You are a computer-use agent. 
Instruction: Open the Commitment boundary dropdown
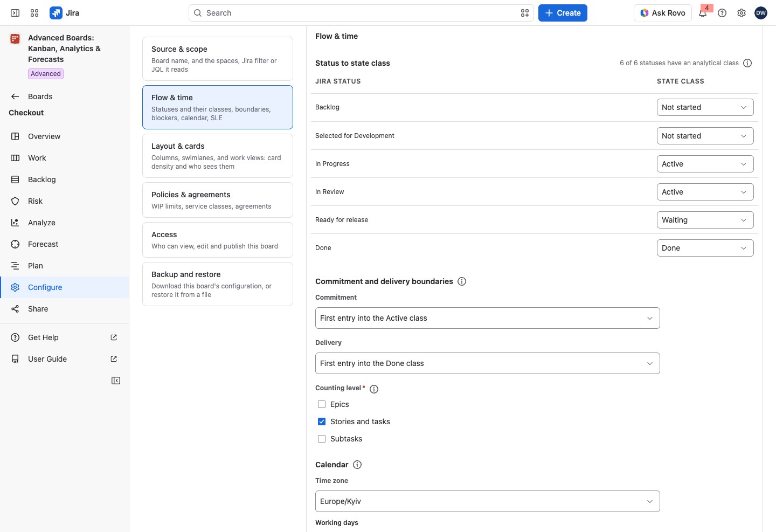tap(487, 318)
